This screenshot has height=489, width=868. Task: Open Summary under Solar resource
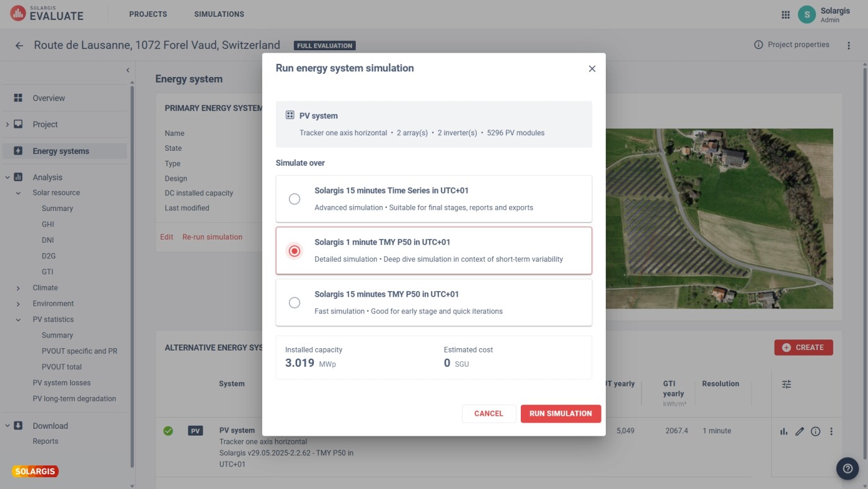coord(57,209)
